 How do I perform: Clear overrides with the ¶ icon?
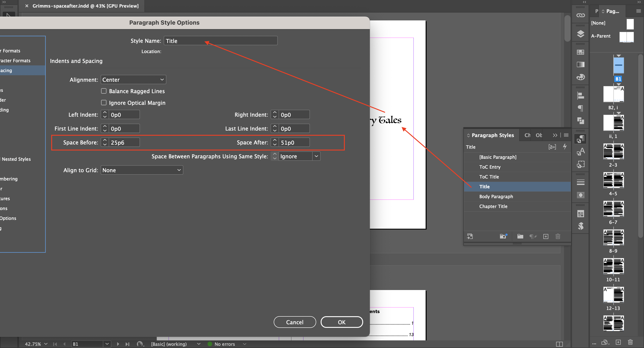(x=533, y=236)
